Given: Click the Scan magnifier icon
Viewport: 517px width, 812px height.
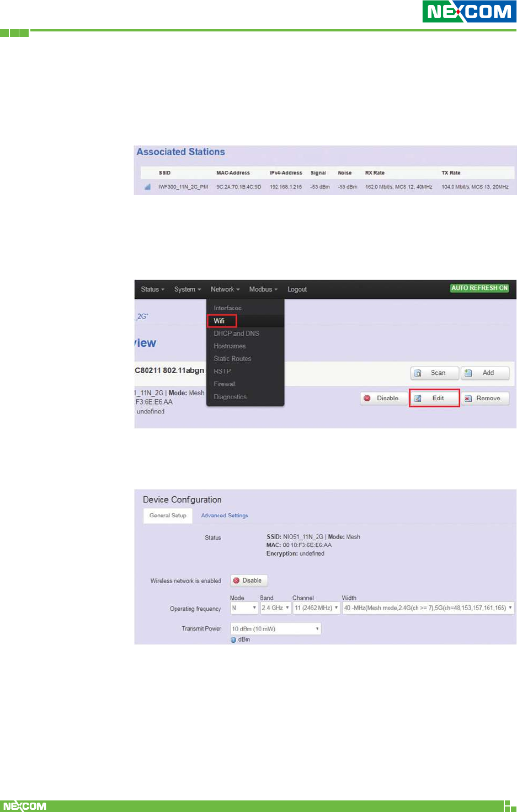Looking at the screenshot, I should [418, 373].
